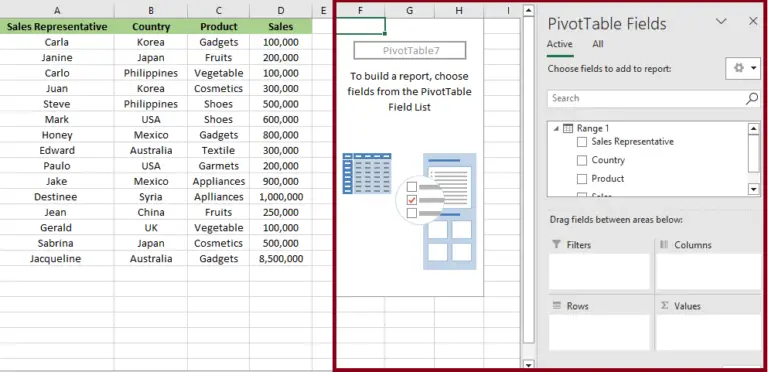This screenshot has height=372, width=768.
Task: Click the PivotTable7 placeholder box
Action: pos(409,50)
